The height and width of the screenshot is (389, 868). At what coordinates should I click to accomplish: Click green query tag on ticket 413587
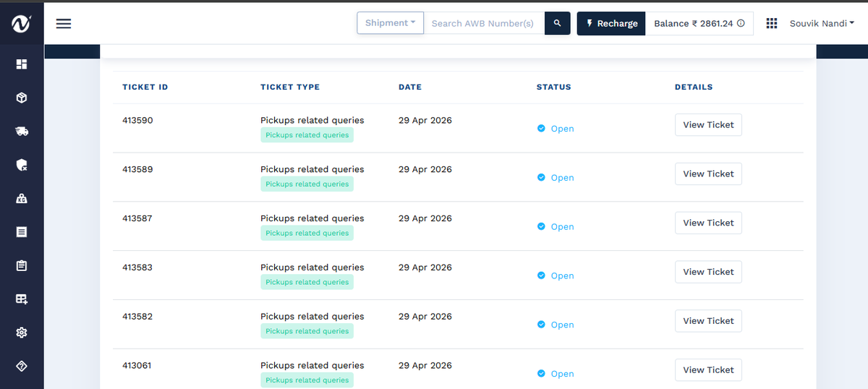[x=307, y=234]
